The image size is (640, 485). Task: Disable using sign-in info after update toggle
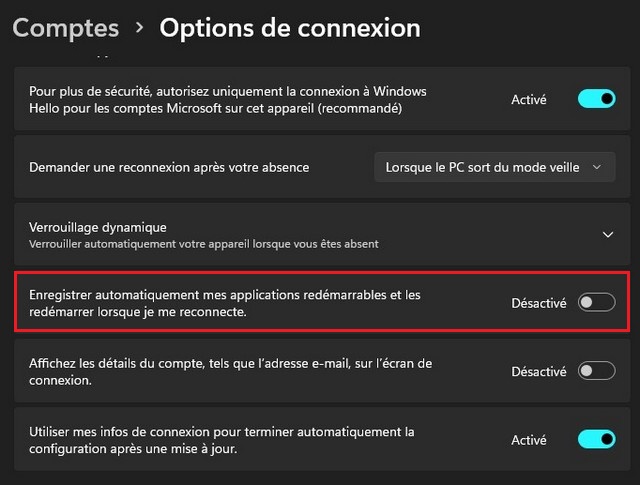point(596,439)
